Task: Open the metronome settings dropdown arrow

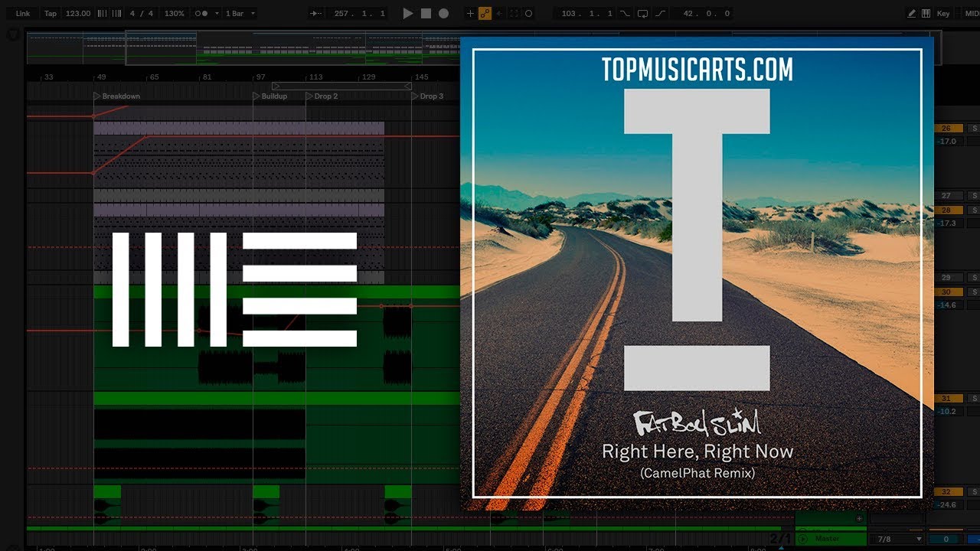Action: click(x=217, y=14)
